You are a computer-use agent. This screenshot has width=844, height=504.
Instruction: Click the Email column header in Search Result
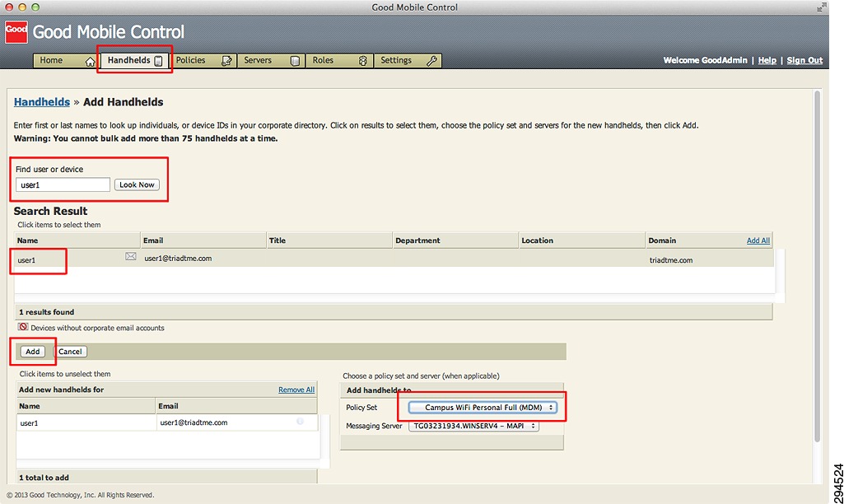203,240
